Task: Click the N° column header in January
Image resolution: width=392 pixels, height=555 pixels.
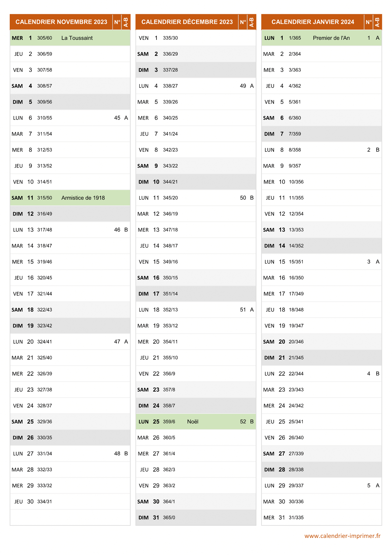Action: point(368,22)
